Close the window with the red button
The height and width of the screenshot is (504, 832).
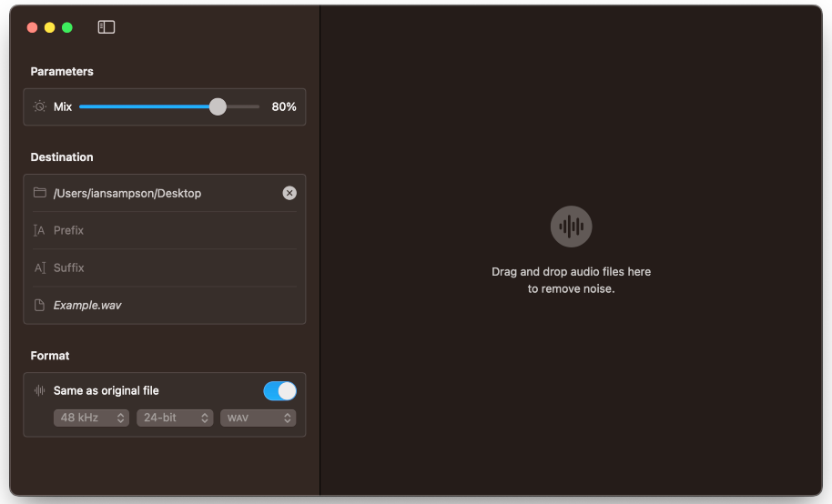[33, 27]
